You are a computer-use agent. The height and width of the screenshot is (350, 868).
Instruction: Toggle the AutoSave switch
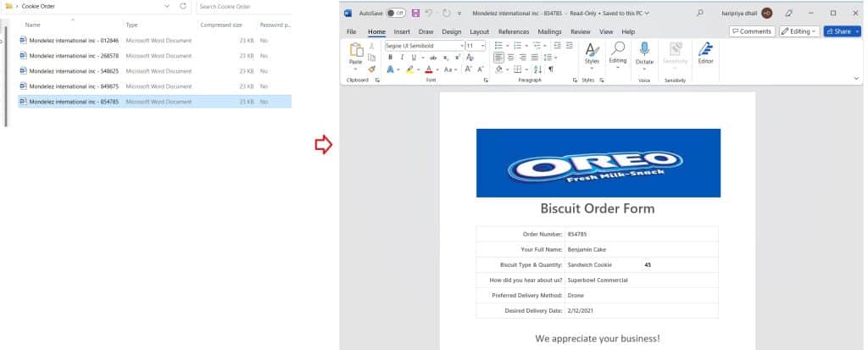pos(395,13)
